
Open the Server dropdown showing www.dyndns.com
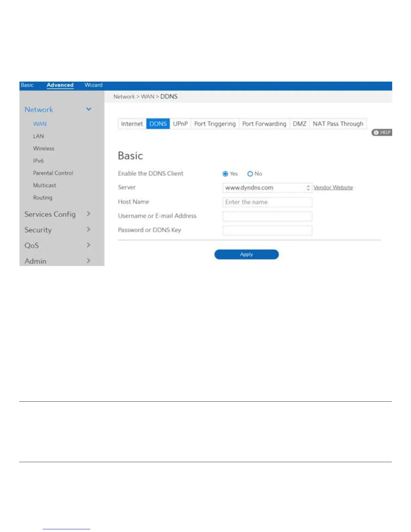click(x=267, y=188)
